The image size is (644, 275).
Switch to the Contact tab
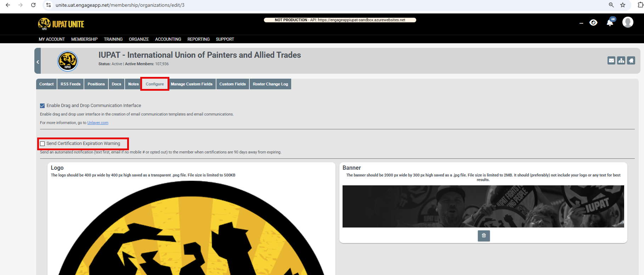pos(46,84)
